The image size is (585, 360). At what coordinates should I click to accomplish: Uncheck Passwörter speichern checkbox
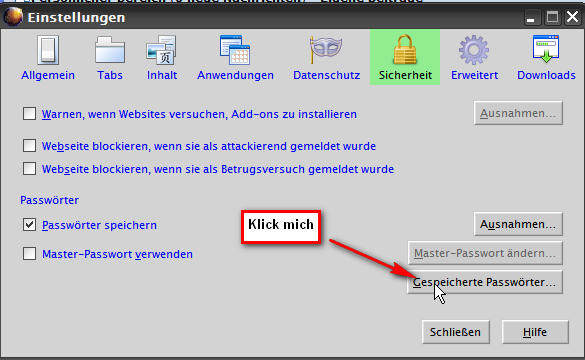29,225
